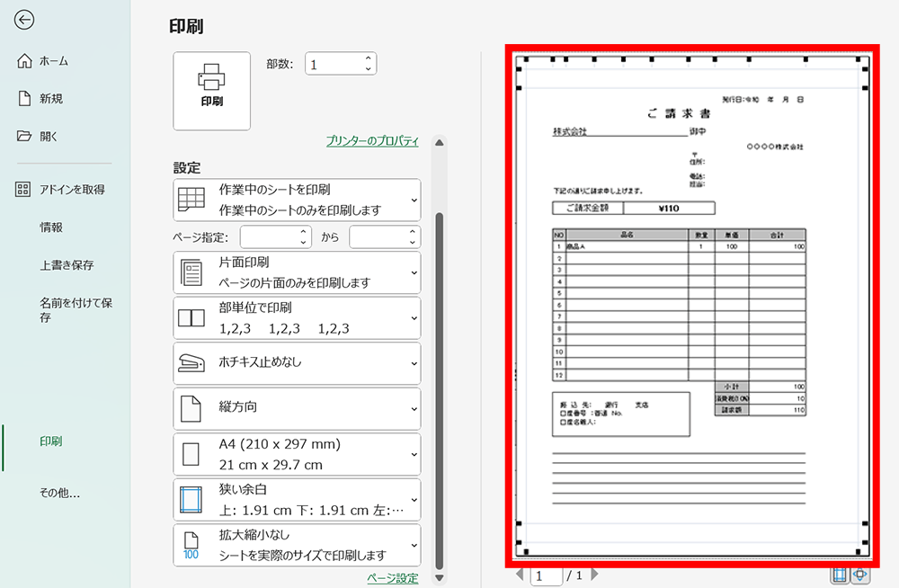Click the invoice print preview page
The width and height of the screenshot is (899, 588).
pos(692,307)
